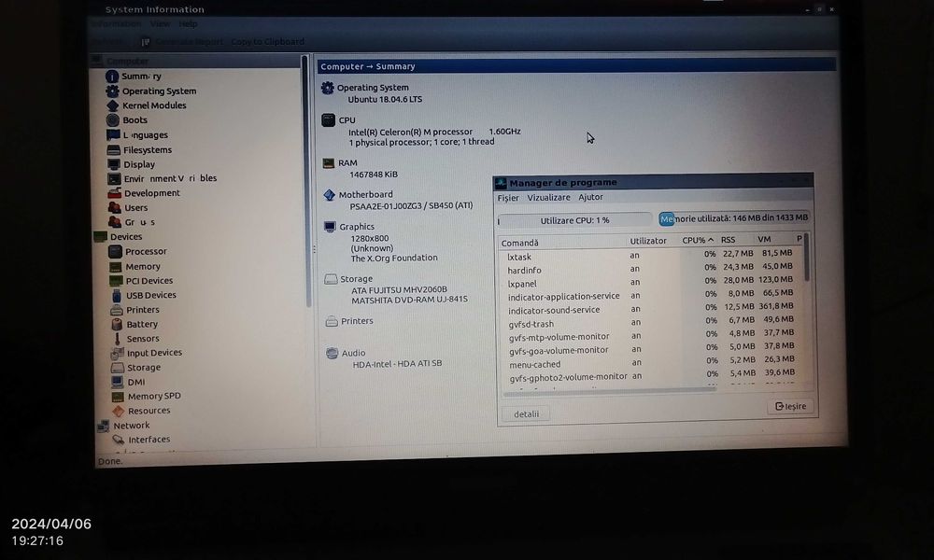Click the process list horizontal scrollbar
The height and width of the screenshot is (560, 934).
pyautogui.click(x=609, y=392)
